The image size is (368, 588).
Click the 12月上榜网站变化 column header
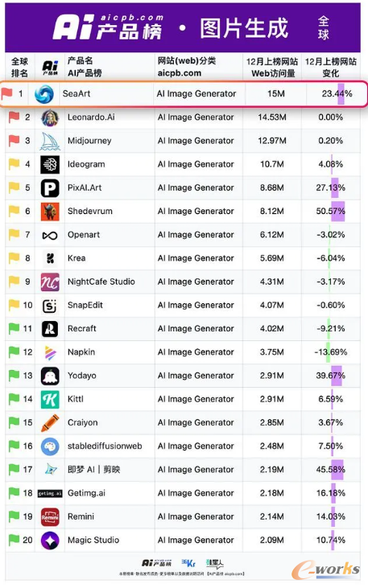(x=331, y=67)
